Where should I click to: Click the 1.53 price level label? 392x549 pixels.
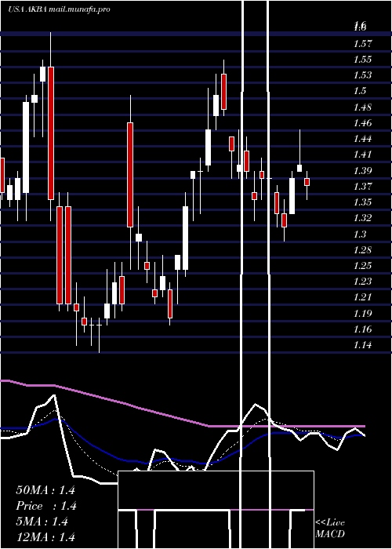pos(362,75)
